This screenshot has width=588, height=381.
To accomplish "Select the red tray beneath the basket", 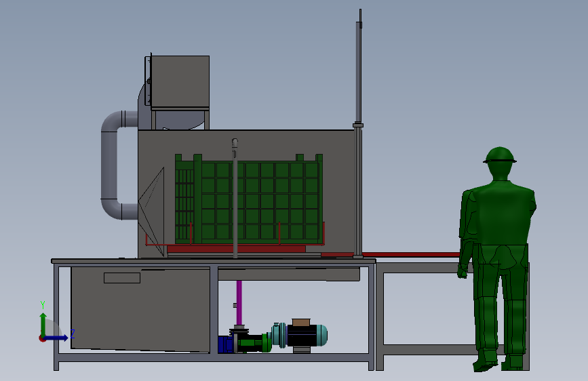I will (x=236, y=249).
